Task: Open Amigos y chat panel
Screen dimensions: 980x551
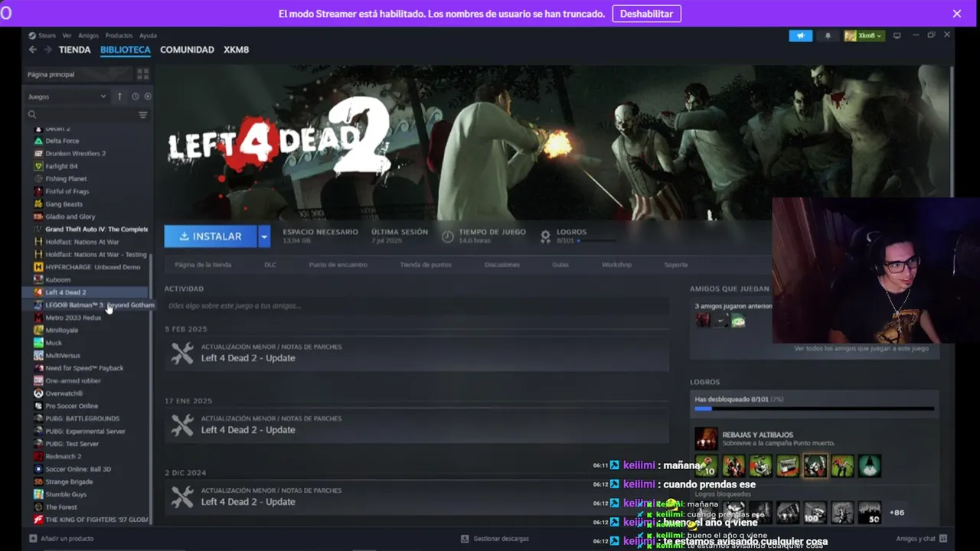Action: pos(922,539)
